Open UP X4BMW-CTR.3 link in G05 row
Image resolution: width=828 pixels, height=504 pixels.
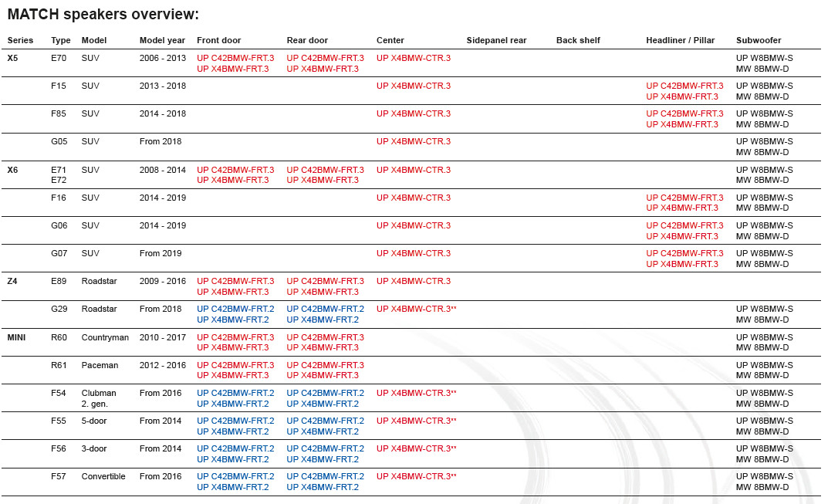[x=413, y=141]
